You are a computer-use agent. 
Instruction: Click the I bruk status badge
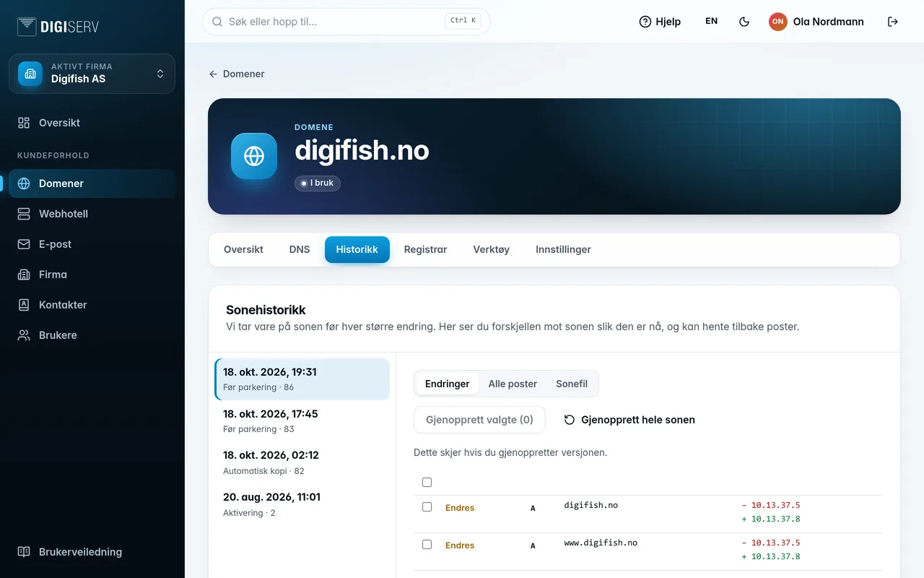point(318,183)
